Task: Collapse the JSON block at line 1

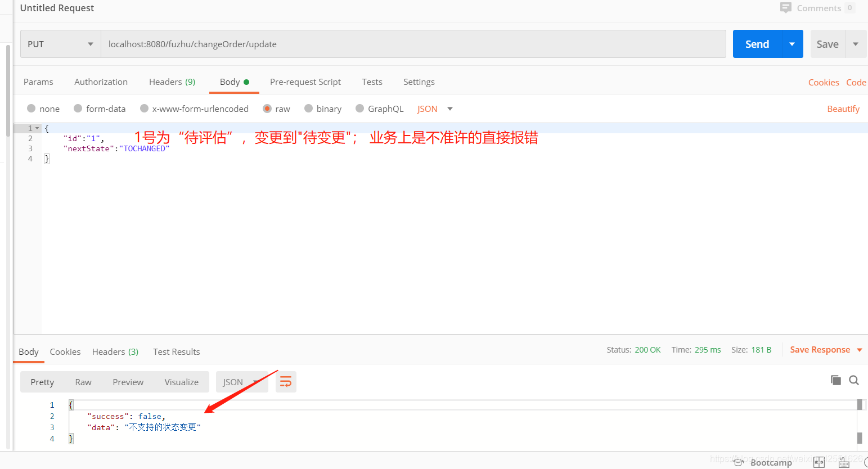Action: click(x=37, y=128)
